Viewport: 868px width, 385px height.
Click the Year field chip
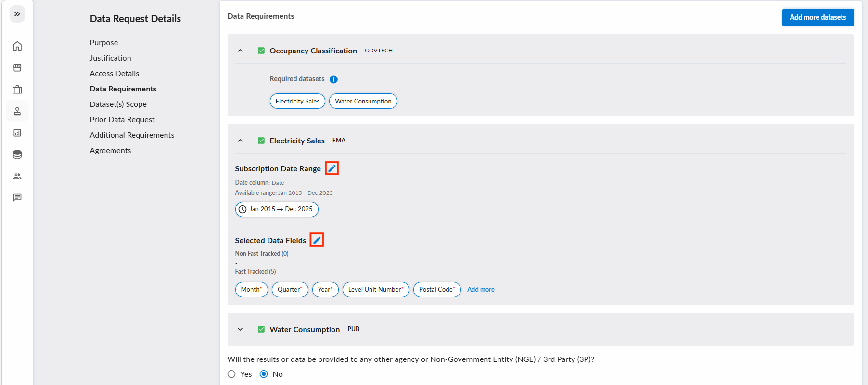325,289
